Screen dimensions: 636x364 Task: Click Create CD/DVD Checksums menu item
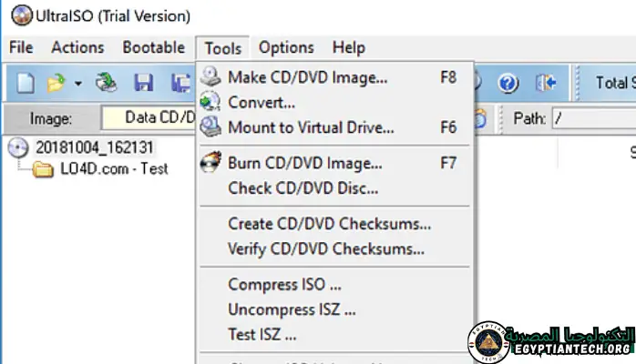click(329, 224)
